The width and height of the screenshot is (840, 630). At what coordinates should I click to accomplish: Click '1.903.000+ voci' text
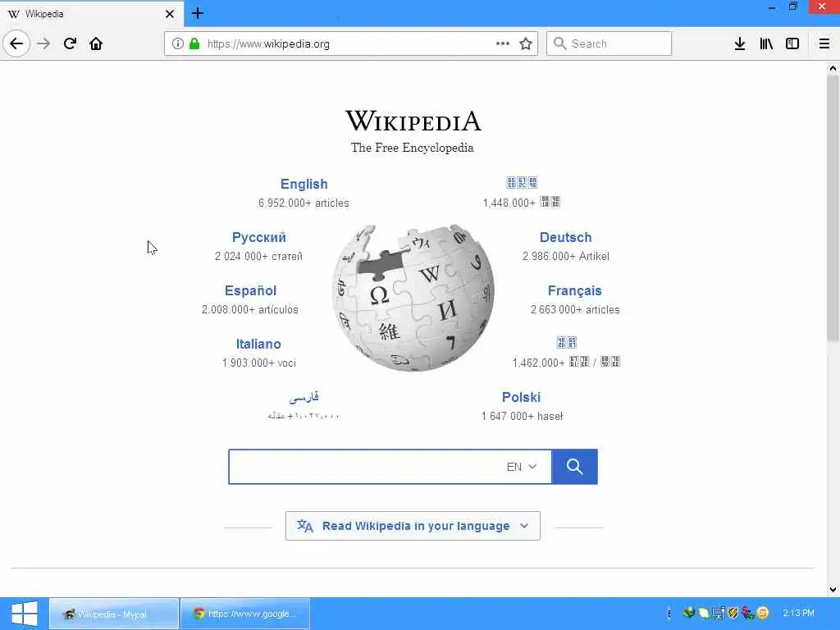click(x=258, y=363)
